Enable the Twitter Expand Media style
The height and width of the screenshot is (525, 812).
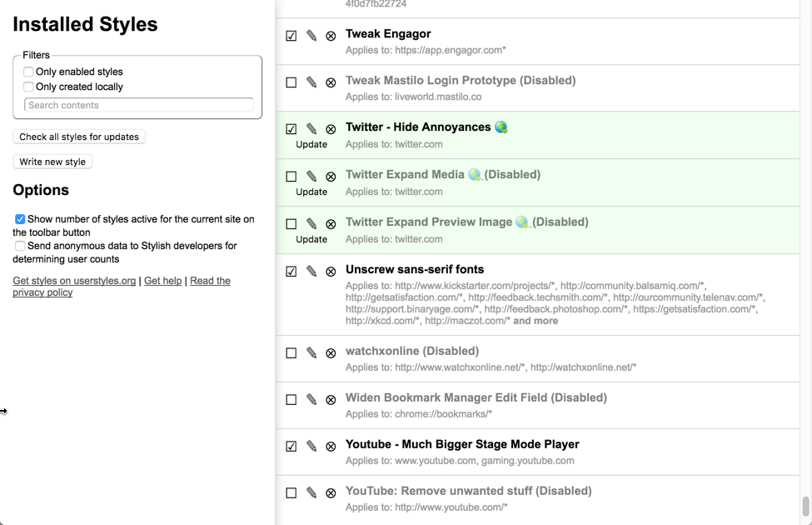pos(291,176)
